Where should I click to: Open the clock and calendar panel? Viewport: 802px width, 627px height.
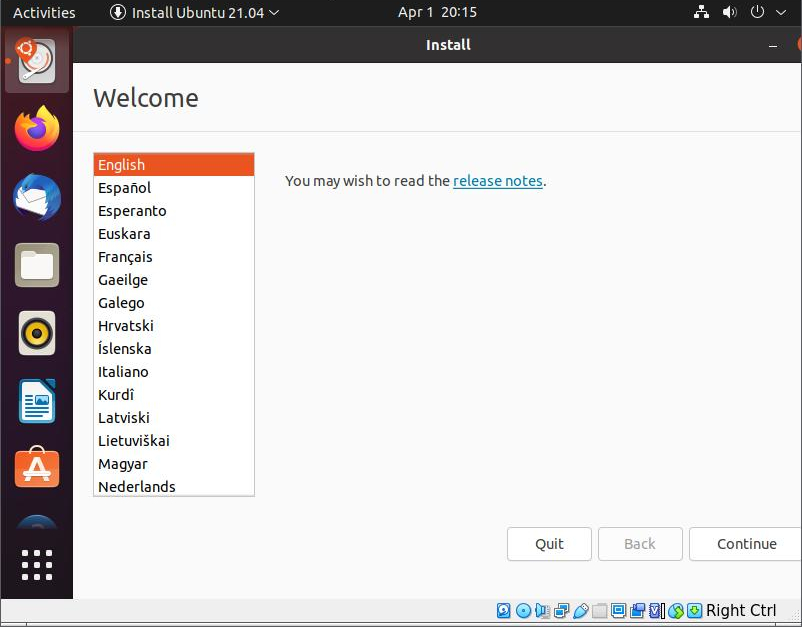437,13
